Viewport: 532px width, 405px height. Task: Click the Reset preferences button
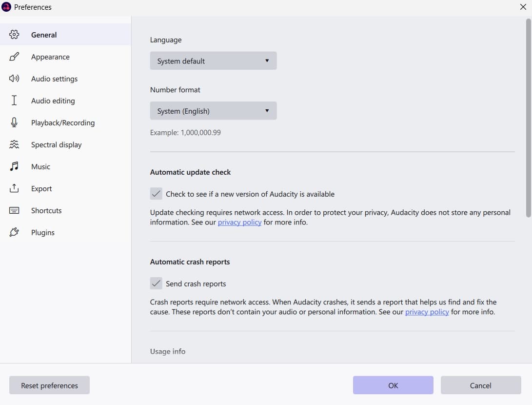50,385
